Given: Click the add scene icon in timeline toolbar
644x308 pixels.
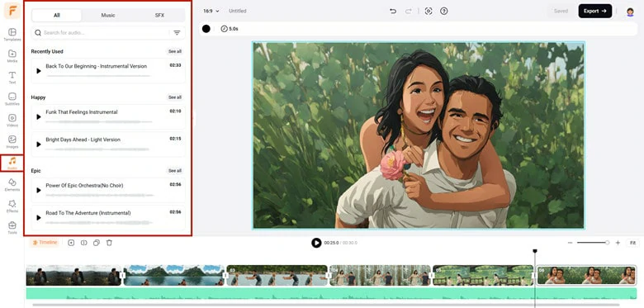Looking at the screenshot, I should click(x=71, y=243).
